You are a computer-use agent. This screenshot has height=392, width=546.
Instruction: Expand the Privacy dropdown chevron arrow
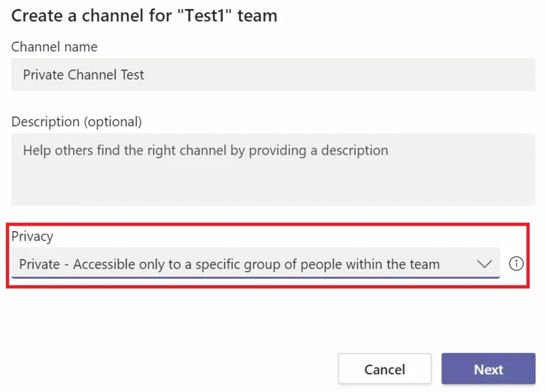(x=485, y=264)
